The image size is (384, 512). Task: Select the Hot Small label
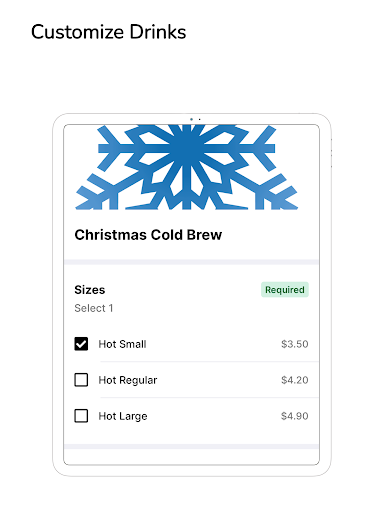pyautogui.click(x=122, y=344)
